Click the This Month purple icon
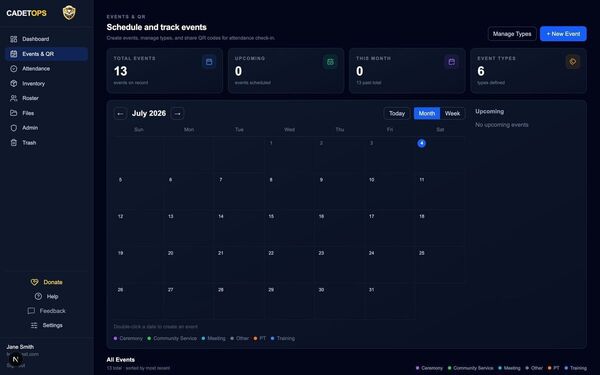The height and width of the screenshot is (375, 600). pyautogui.click(x=452, y=62)
